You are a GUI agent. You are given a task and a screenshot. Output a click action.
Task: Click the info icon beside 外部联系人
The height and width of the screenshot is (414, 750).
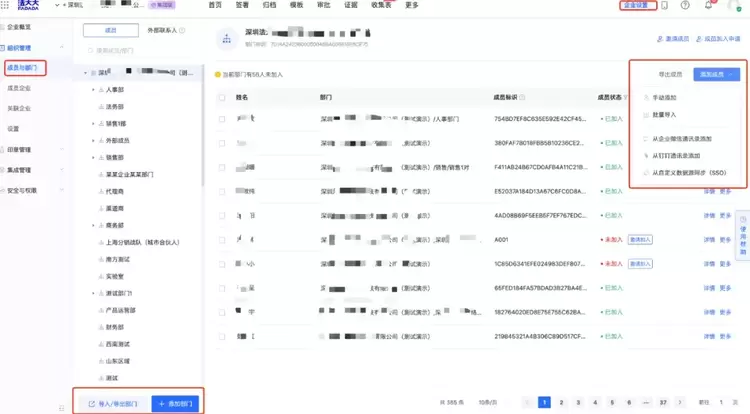click(x=181, y=31)
